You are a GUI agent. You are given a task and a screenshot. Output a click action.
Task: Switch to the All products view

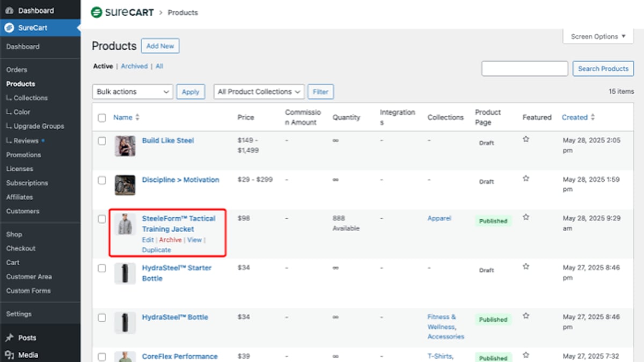click(159, 67)
